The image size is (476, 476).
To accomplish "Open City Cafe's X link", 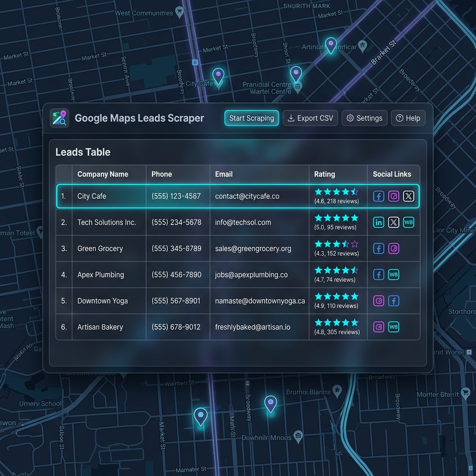I will 409,196.
